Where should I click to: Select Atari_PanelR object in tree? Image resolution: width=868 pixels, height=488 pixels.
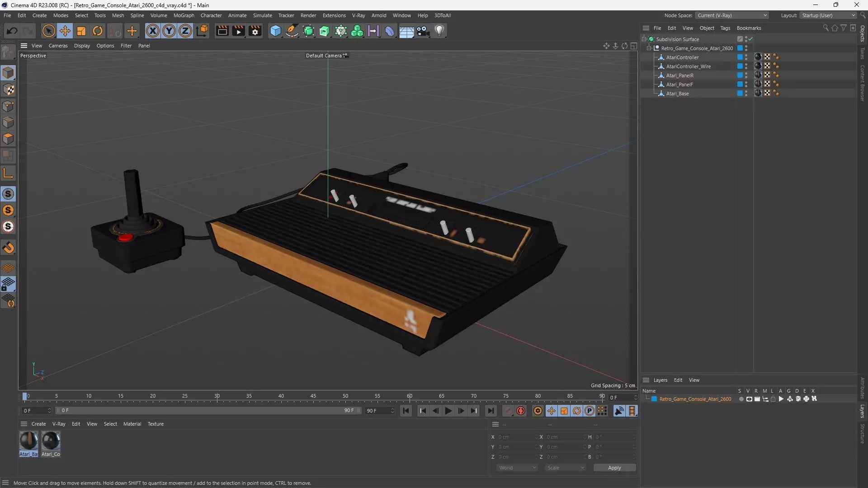pos(679,75)
